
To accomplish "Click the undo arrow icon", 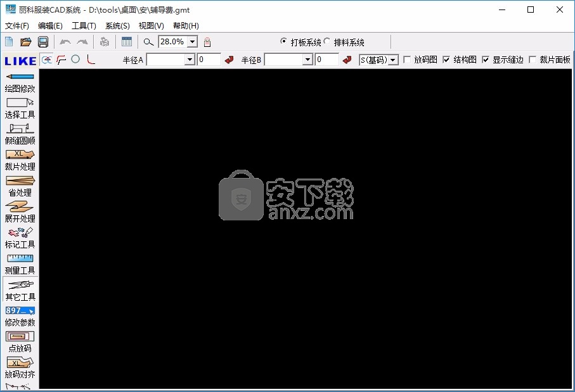I will click(x=65, y=42).
